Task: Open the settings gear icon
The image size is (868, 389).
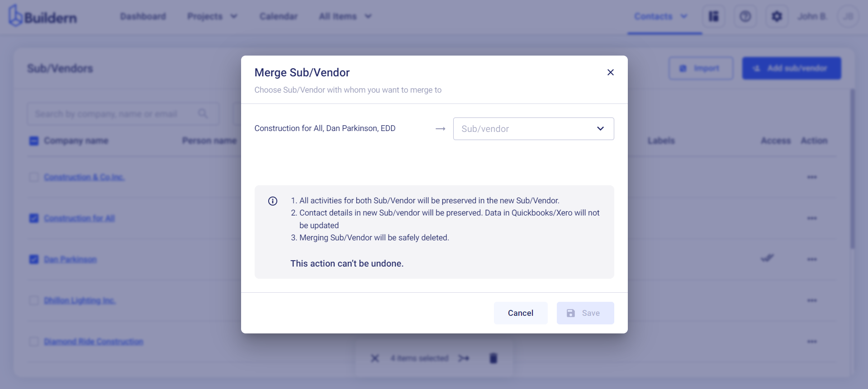Action: coord(777,17)
